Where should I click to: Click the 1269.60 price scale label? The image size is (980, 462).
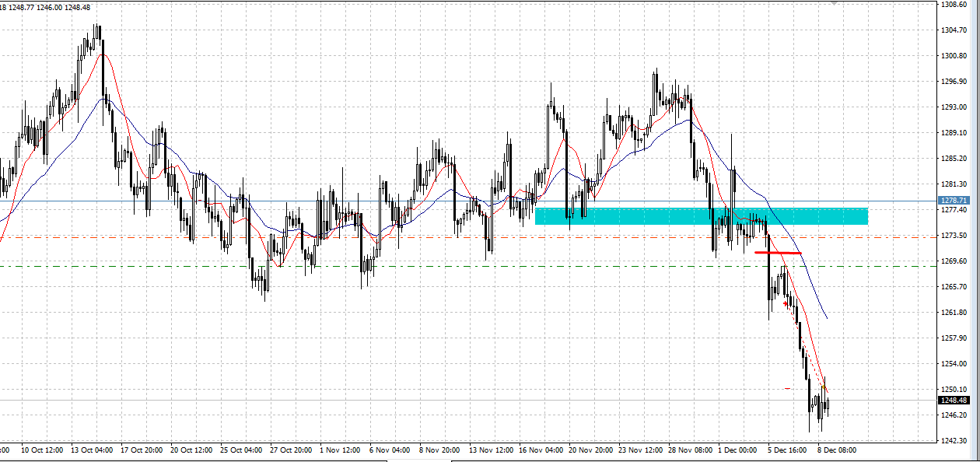point(954,261)
